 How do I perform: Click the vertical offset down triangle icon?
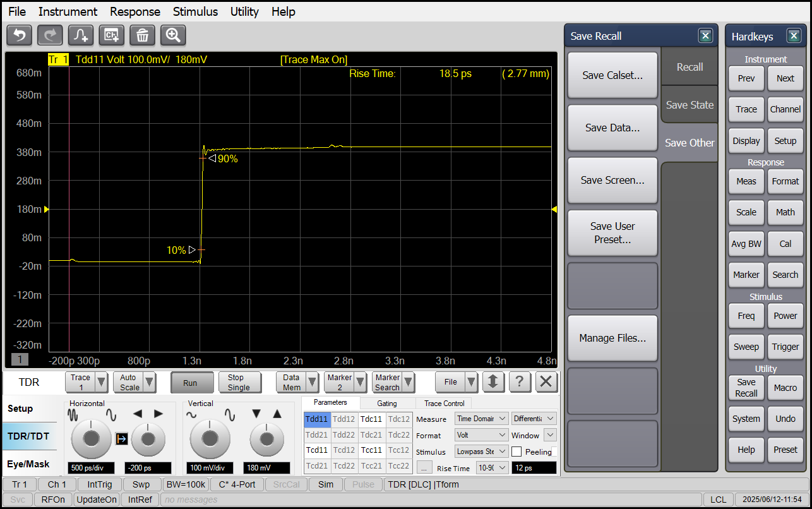click(x=256, y=414)
